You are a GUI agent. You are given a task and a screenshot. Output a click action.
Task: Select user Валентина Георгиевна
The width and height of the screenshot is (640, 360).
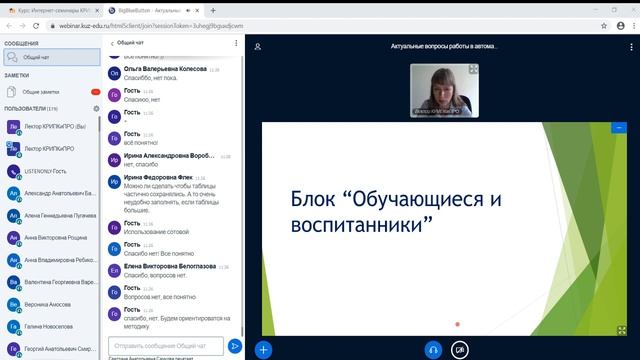(50, 282)
